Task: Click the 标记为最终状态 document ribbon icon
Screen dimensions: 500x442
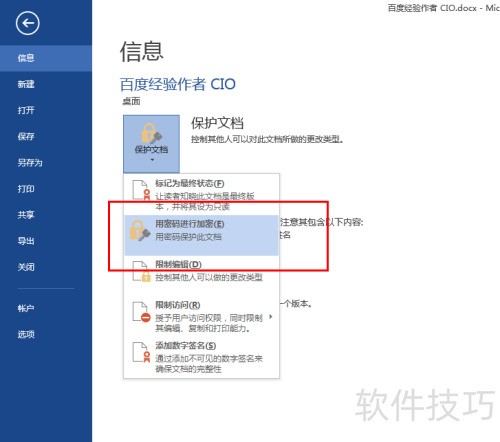Action: tap(141, 190)
